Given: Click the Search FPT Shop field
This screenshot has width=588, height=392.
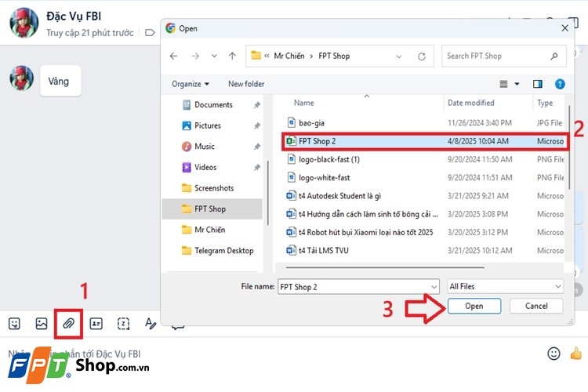Looking at the screenshot, I should (503, 56).
